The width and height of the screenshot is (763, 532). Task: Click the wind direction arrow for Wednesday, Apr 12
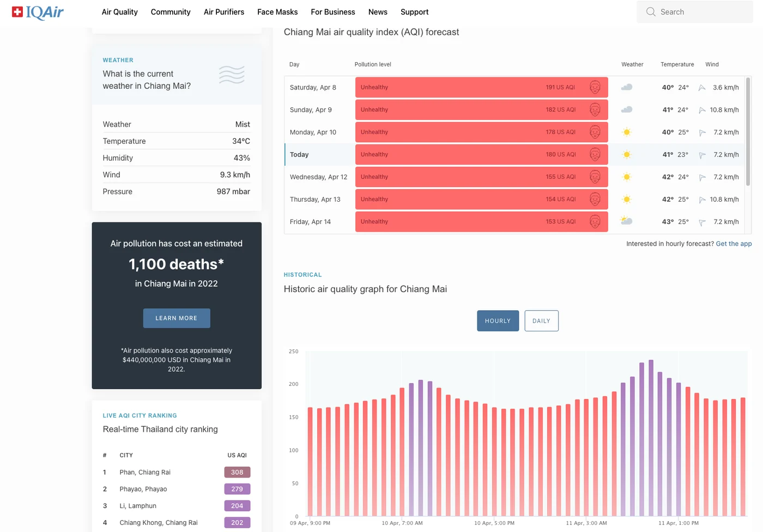pos(702,177)
